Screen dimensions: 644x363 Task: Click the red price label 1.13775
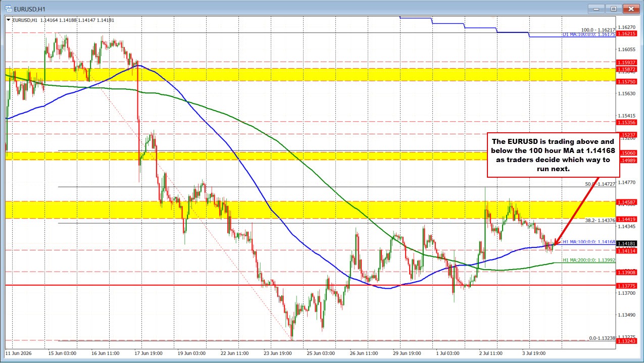627,286
